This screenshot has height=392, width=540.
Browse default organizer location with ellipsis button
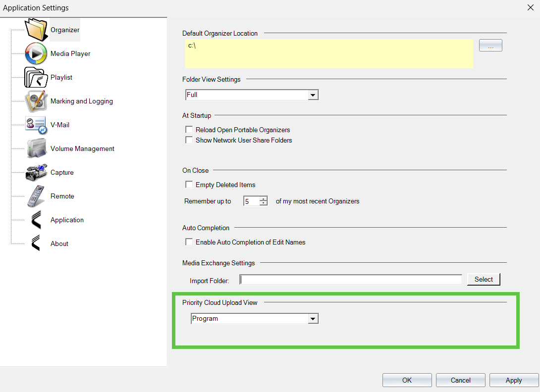tap(490, 46)
